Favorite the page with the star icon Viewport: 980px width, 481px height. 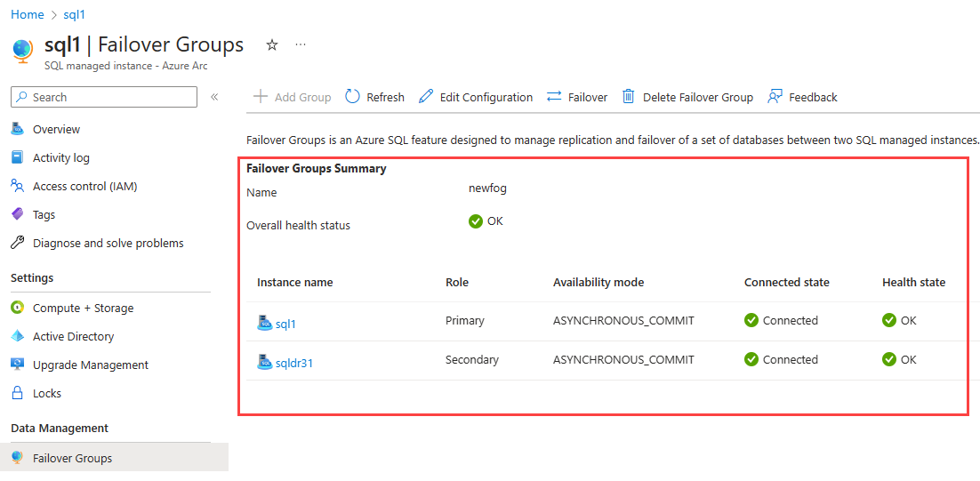pyautogui.click(x=272, y=45)
